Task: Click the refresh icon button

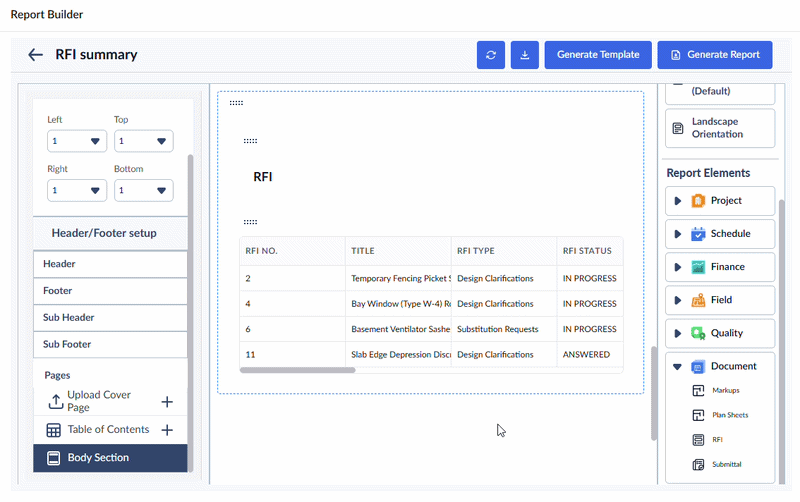Action: (491, 55)
